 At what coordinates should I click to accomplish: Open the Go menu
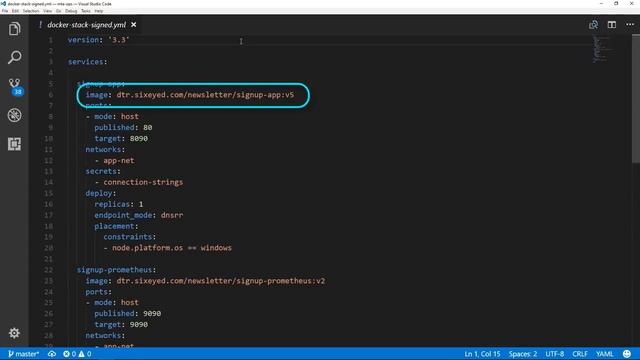(58, 11)
